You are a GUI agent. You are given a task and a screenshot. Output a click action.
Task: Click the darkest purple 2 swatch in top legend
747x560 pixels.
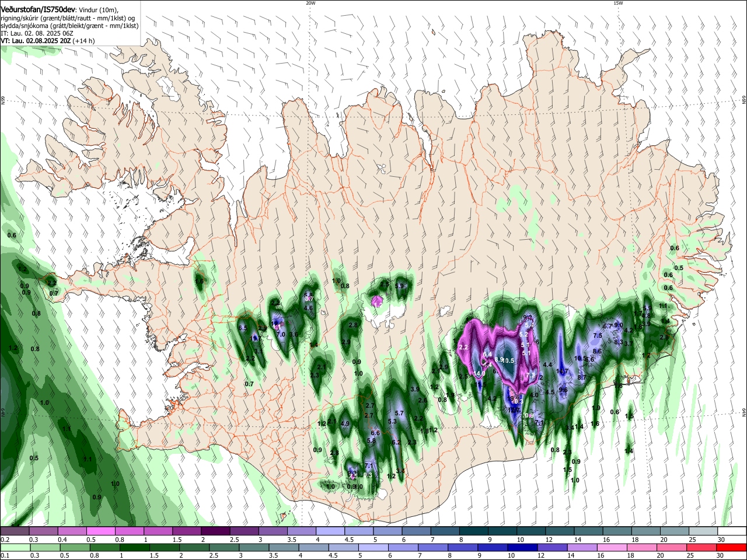(x=215, y=531)
